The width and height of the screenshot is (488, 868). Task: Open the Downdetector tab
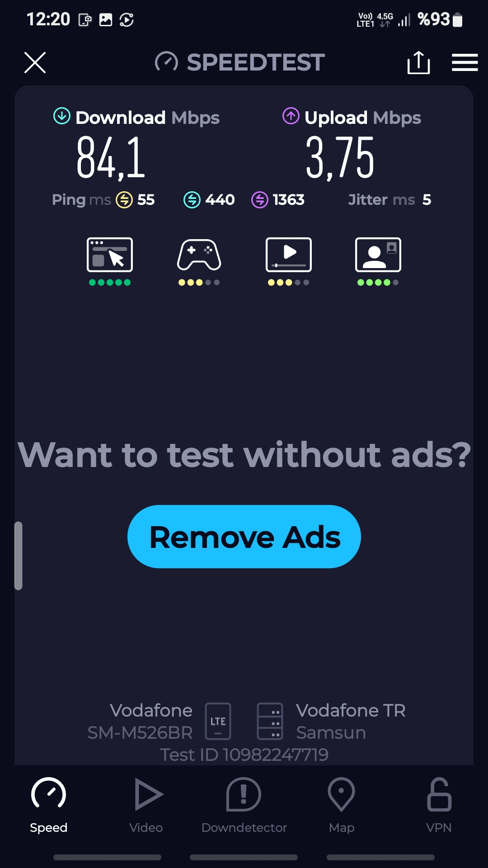[244, 806]
